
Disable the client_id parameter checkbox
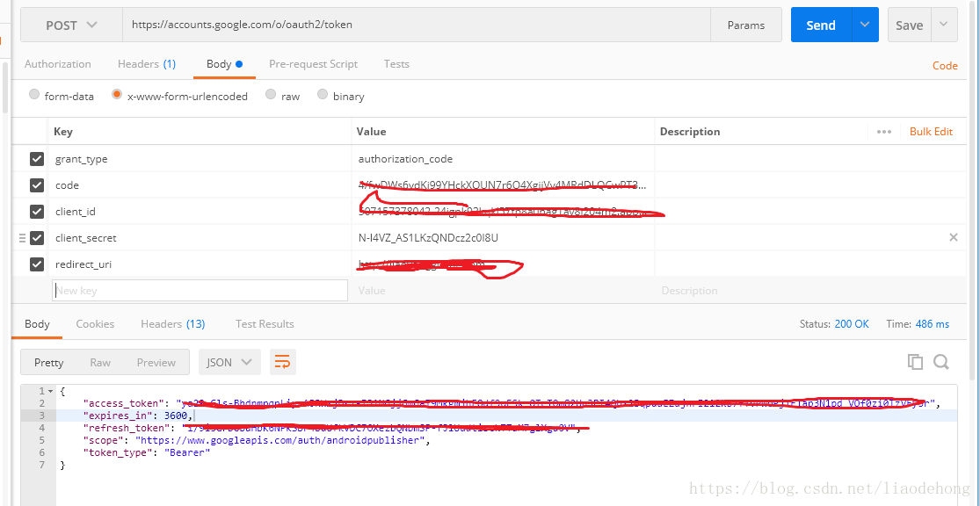[37, 212]
